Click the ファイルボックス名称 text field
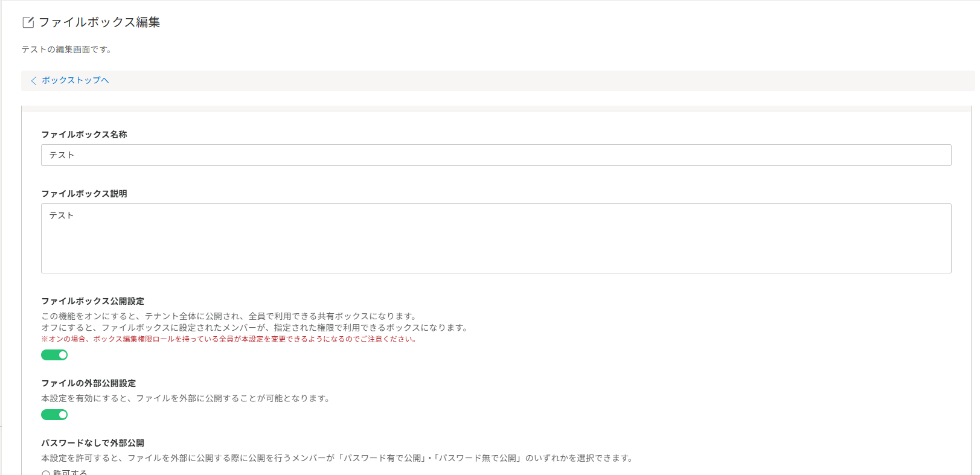 pos(496,155)
